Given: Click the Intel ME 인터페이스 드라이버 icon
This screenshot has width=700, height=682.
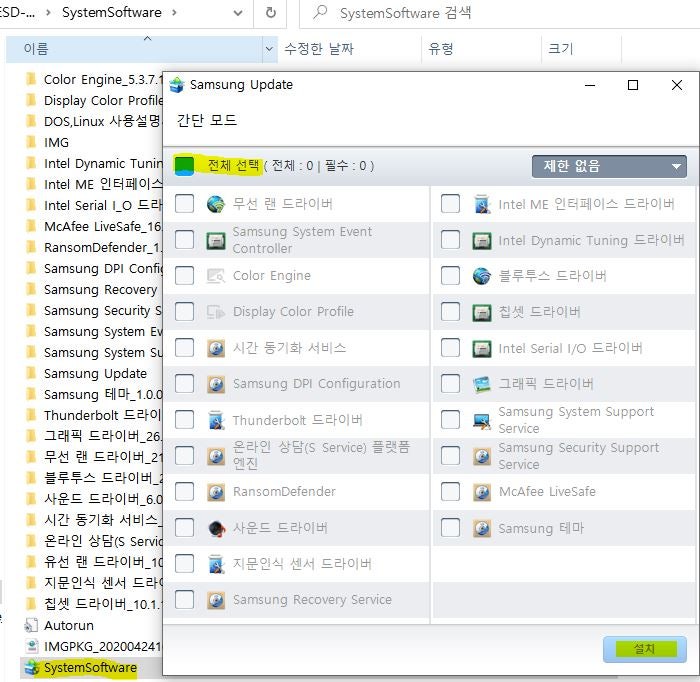Looking at the screenshot, I should tap(482, 204).
